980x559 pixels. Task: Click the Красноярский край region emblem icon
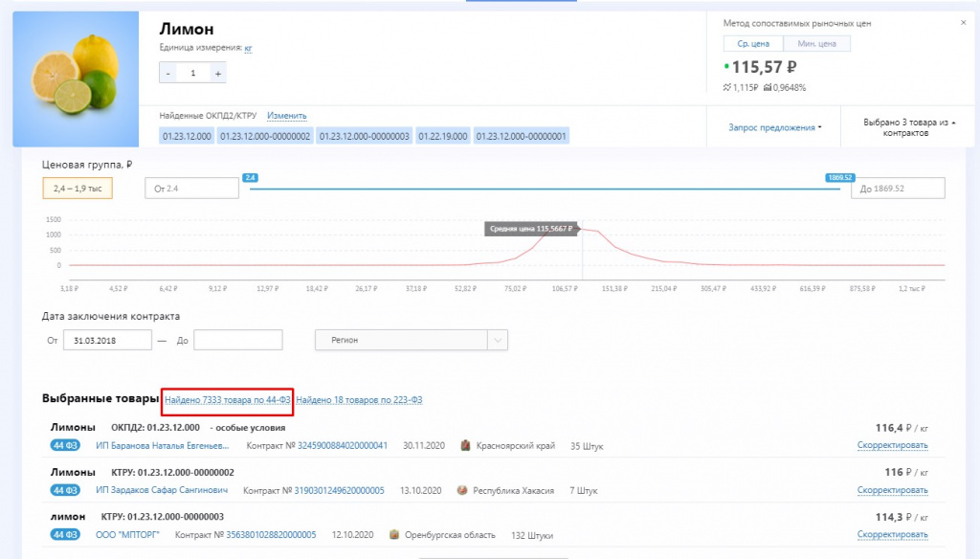click(x=465, y=446)
